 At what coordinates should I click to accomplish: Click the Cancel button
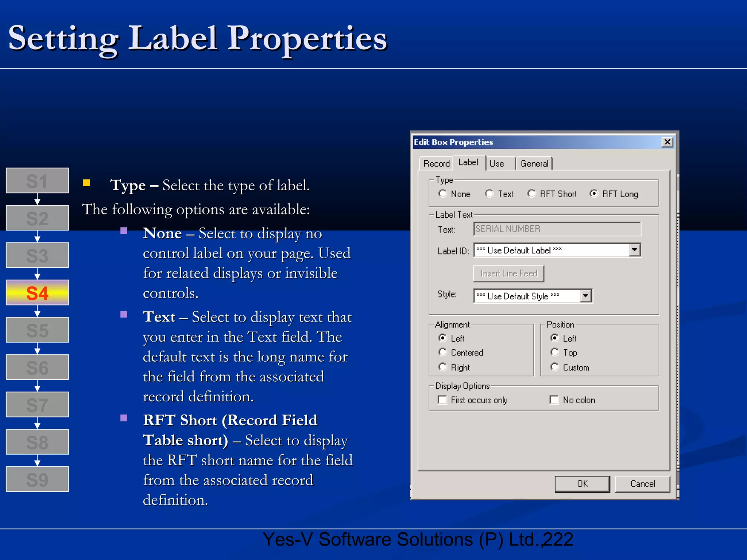click(x=643, y=484)
